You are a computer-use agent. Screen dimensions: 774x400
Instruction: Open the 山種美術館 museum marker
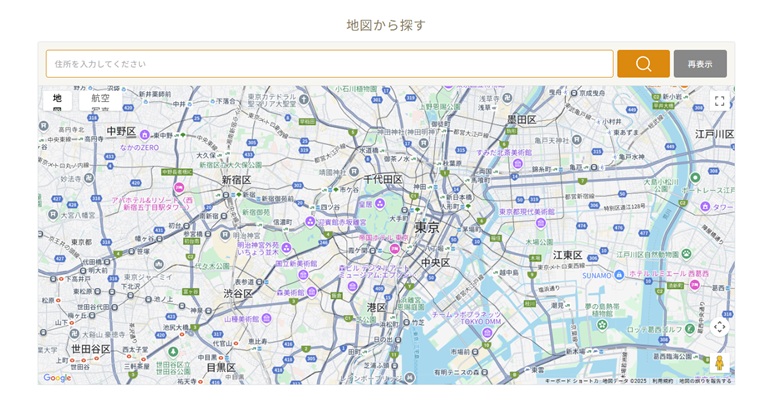click(267, 318)
